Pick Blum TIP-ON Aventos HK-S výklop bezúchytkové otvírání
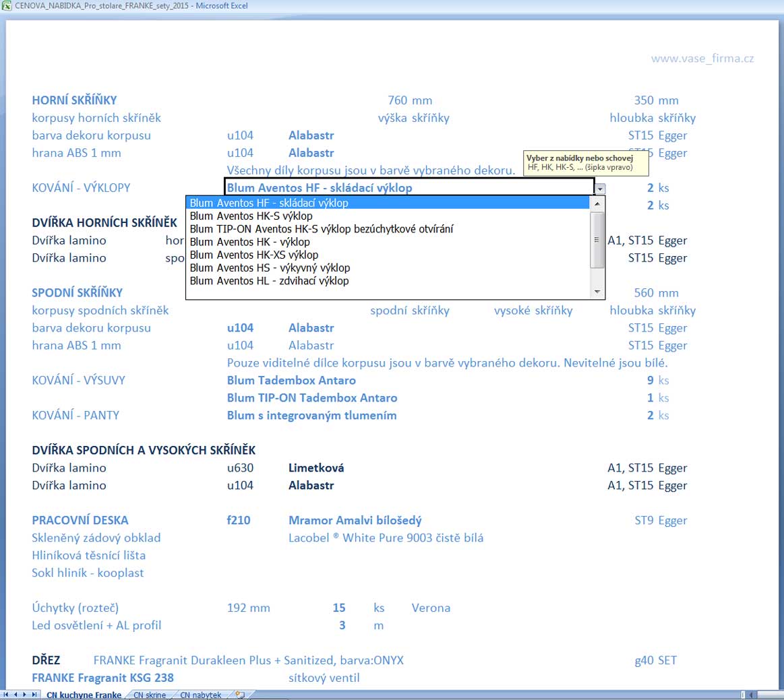 [x=388, y=229]
